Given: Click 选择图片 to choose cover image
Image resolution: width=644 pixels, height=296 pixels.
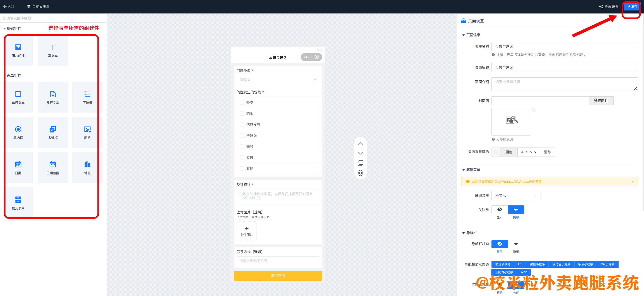Looking at the screenshot, I should [601, 101].
